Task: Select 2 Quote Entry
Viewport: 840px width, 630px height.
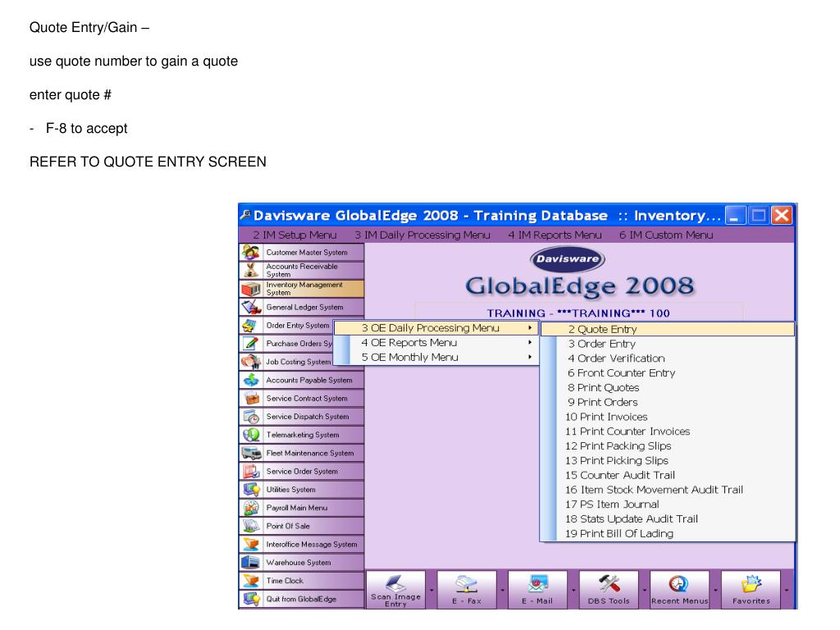Action: (x=668, y=330)
